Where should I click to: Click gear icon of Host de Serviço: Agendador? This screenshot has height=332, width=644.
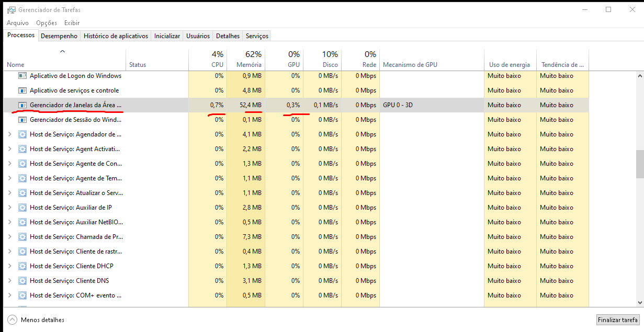22,134
